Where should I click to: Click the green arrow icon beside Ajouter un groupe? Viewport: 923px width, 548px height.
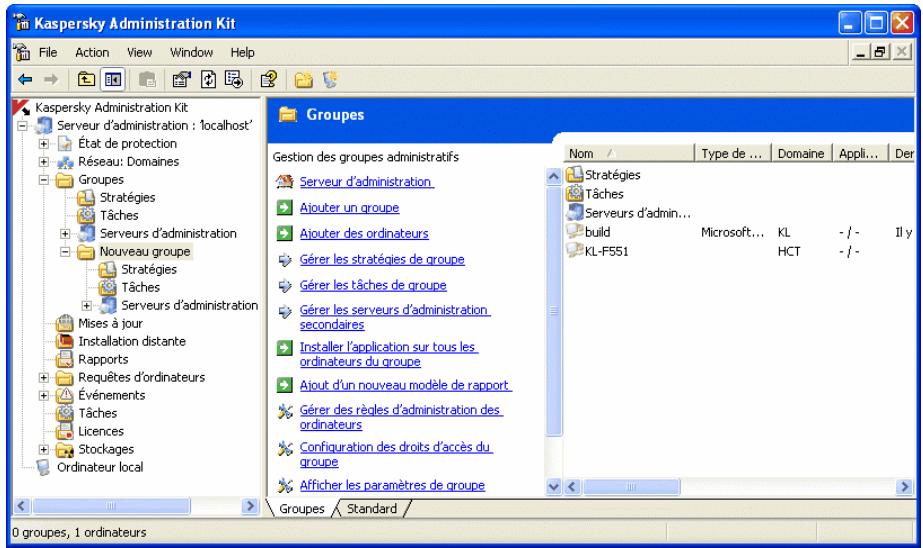pos(285,207)
